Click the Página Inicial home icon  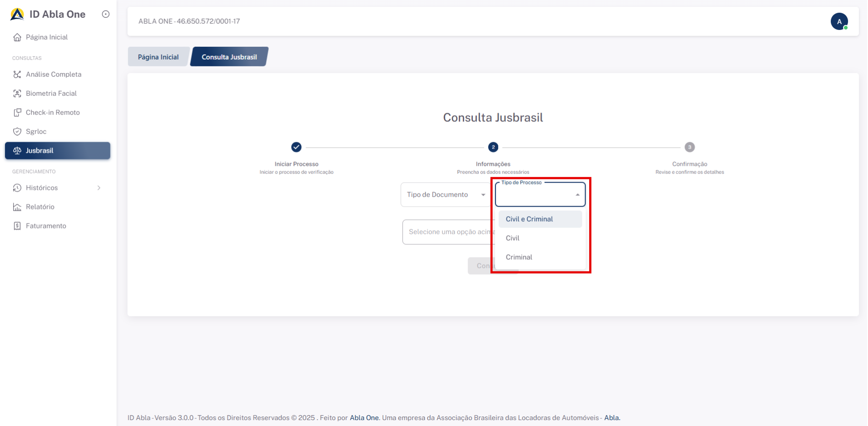tap(17, 37)
